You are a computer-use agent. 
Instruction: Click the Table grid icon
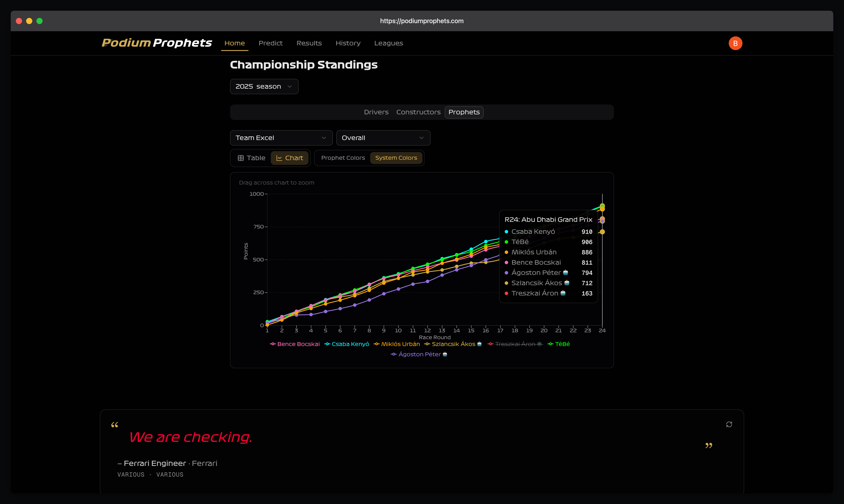[241, 158]
